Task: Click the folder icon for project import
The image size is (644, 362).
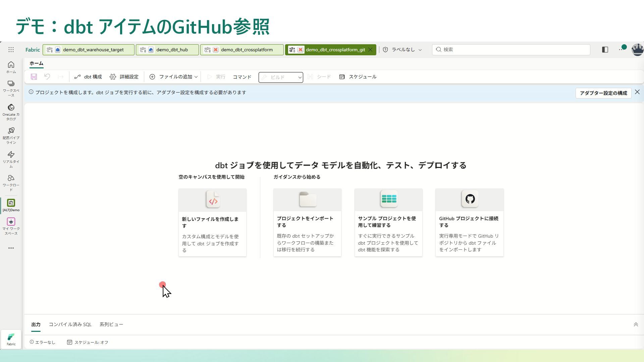Action: 308,199
